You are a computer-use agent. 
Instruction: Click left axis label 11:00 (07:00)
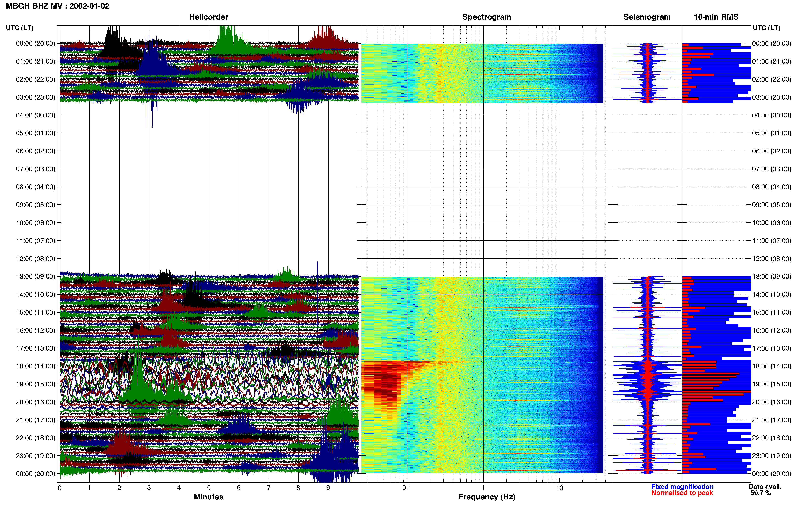(x=36, y=240)
